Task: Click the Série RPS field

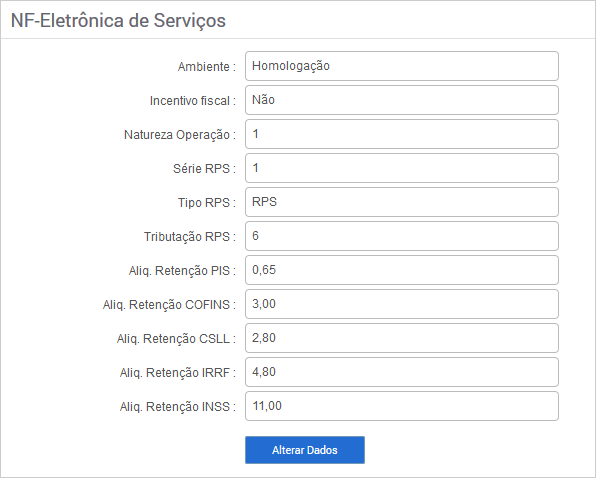Action: click(402, 168)
